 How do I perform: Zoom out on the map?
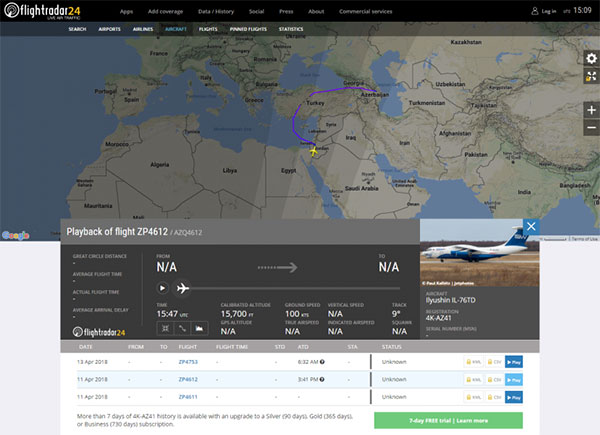592,127
